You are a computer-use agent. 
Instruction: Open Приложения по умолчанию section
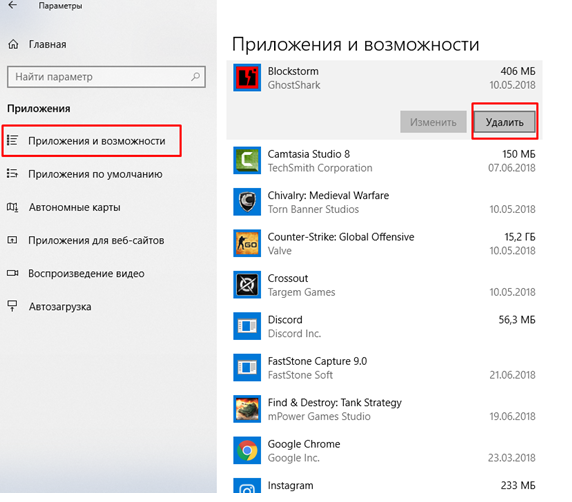click(95, 174)
